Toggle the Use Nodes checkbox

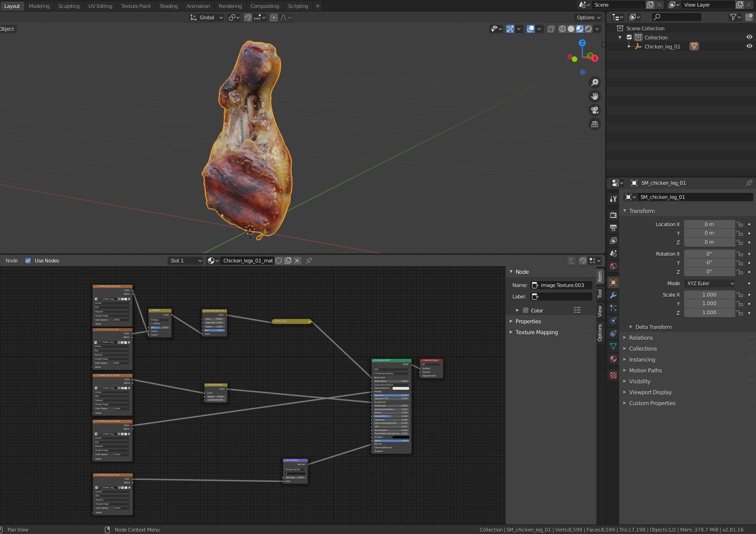coord(28,261)
